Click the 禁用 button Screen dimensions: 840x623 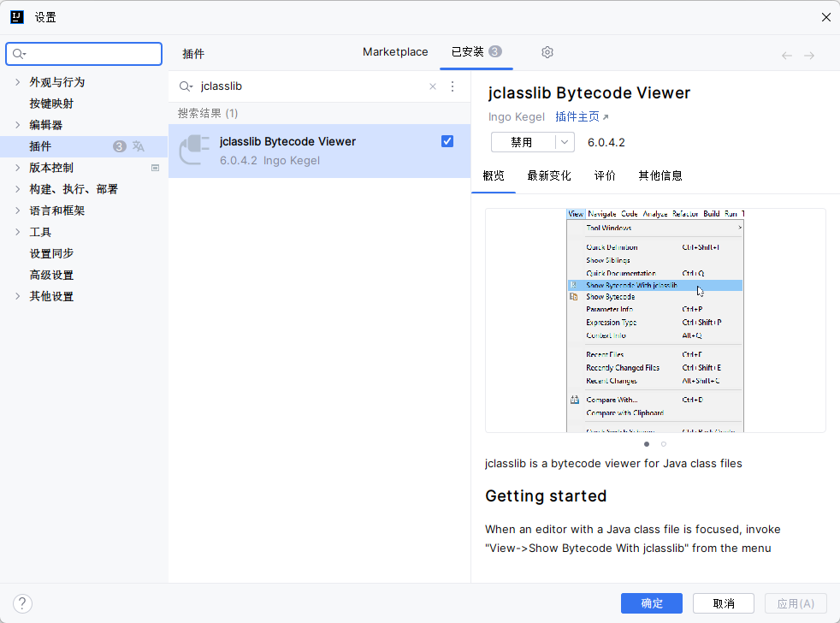pos(523,142)
